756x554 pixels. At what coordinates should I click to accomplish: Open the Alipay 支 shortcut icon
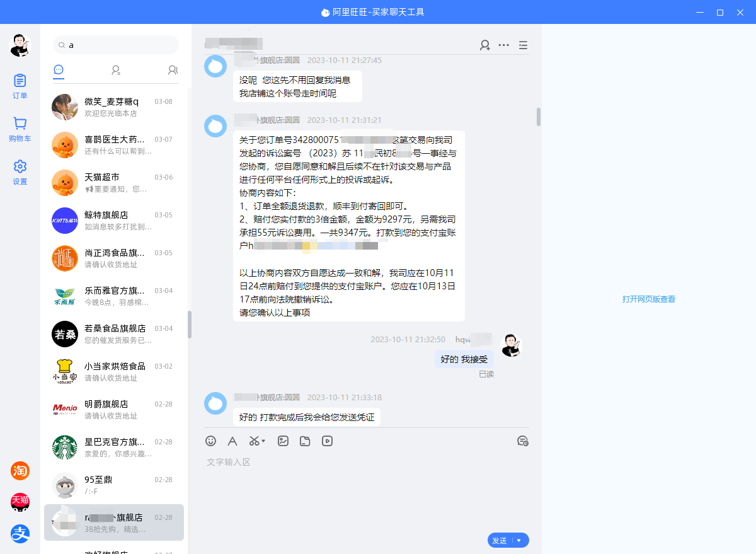tap(20, 534)
